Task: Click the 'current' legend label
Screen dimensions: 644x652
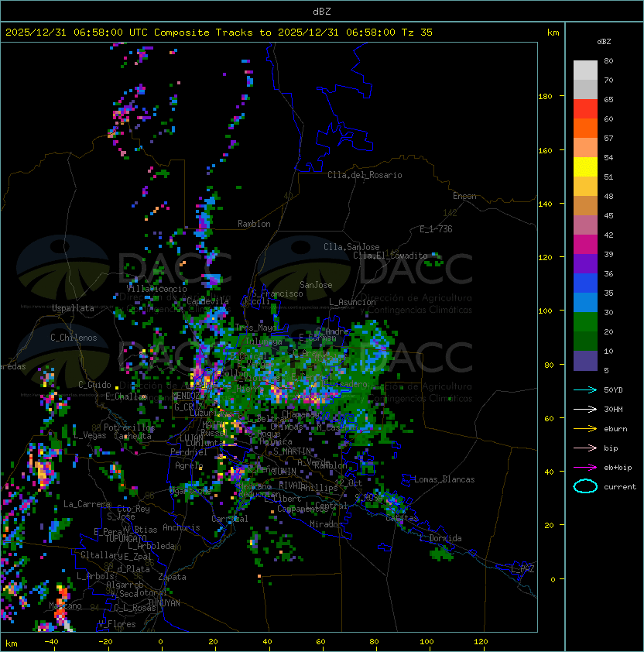Action: 620,487
